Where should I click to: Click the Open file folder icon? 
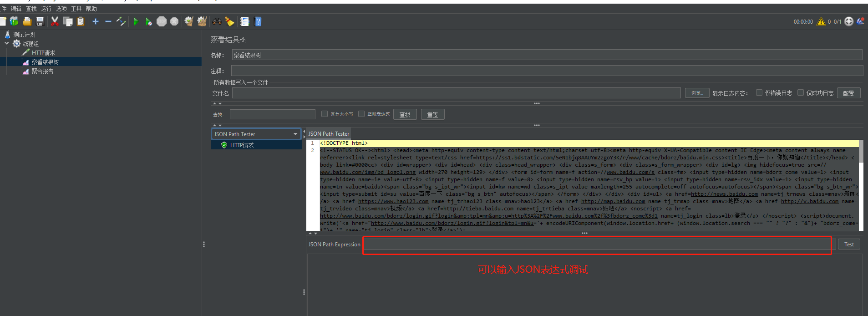27,21
